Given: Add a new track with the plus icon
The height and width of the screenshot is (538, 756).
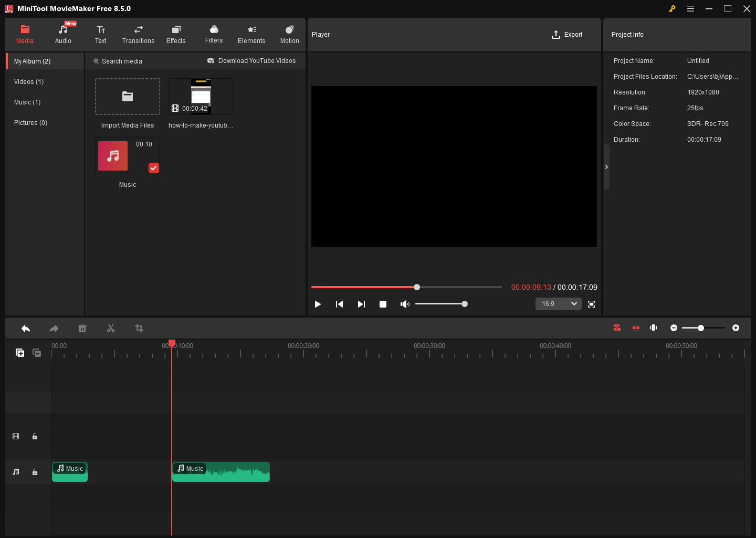Looking at the screenshot, I should (x=20, y=353).
